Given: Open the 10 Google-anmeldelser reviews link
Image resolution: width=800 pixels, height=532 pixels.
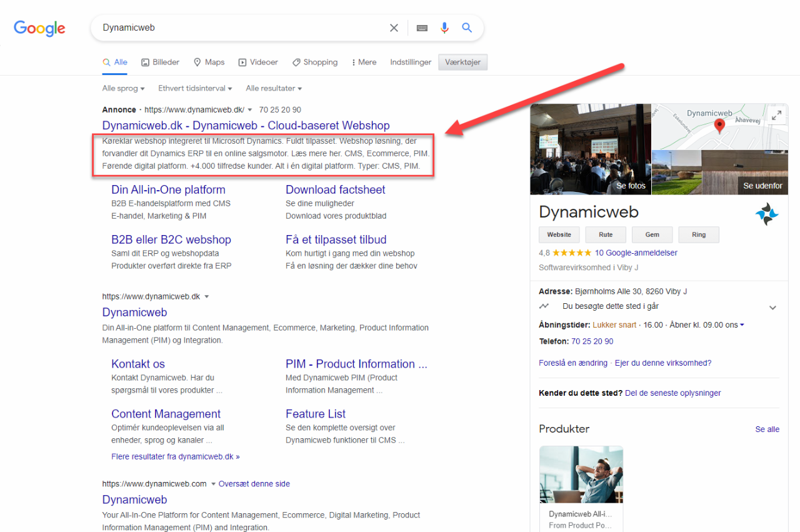Looking at the screenshot, I should (636, 253).
